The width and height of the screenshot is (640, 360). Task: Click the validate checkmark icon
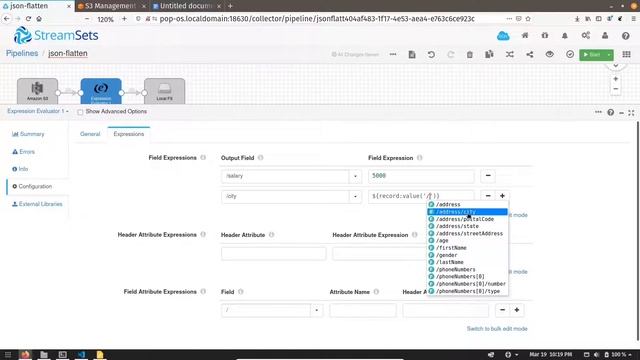coord(570,54)
